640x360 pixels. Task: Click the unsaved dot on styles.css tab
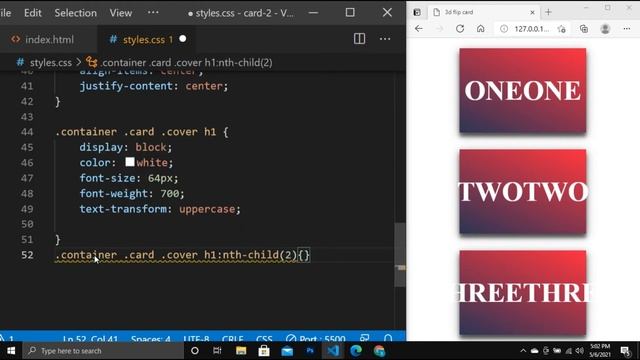click(183, 39)
